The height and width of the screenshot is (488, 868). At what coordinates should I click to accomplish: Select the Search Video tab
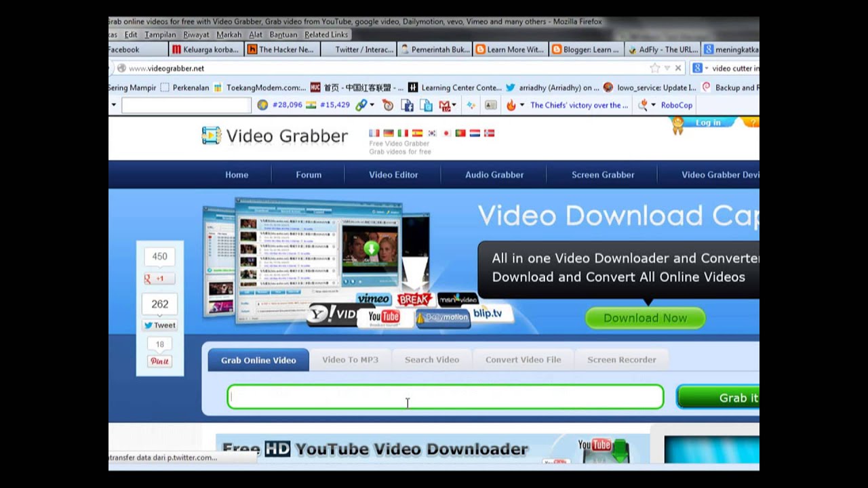(x=432, y=360)
